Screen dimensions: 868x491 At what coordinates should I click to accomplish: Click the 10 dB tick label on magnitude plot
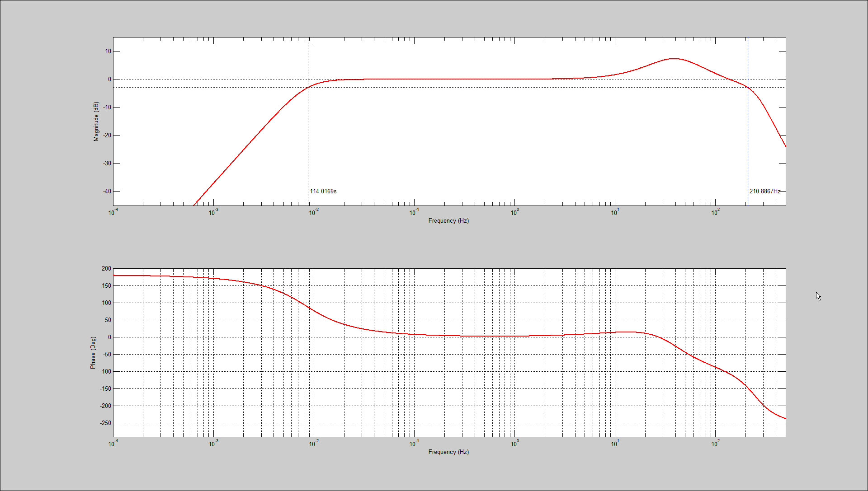coord(108,51)
